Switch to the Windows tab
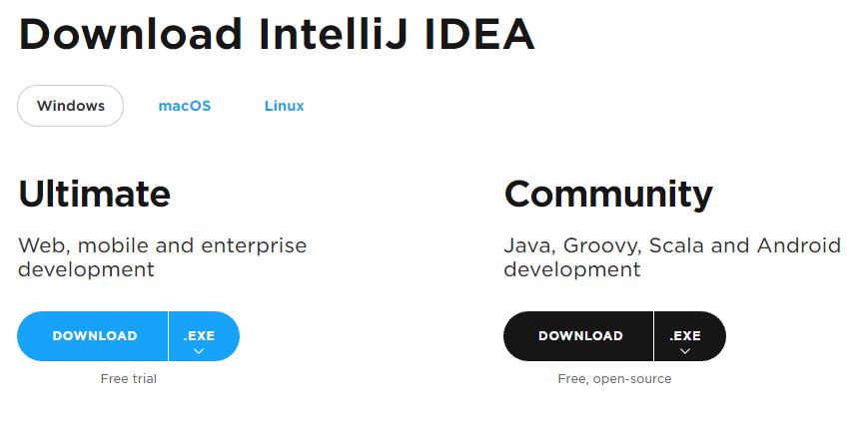Viewport: 868px width, 445px height. (70, 106)
